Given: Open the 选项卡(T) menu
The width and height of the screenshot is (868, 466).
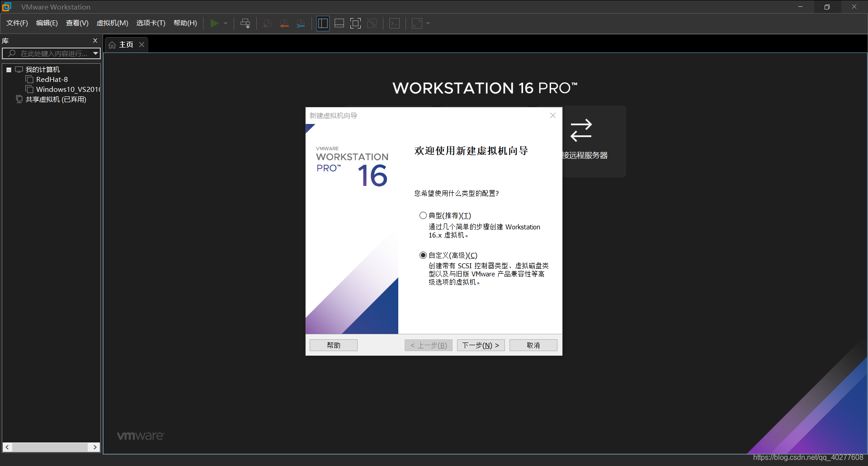Looking at the screenshot, I should point(151,23).
